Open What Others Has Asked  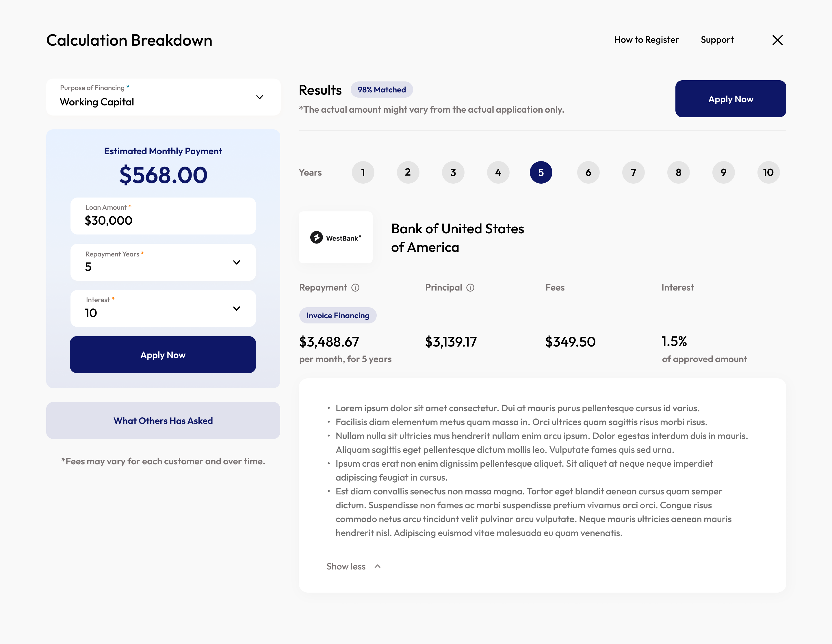[163, 420]
